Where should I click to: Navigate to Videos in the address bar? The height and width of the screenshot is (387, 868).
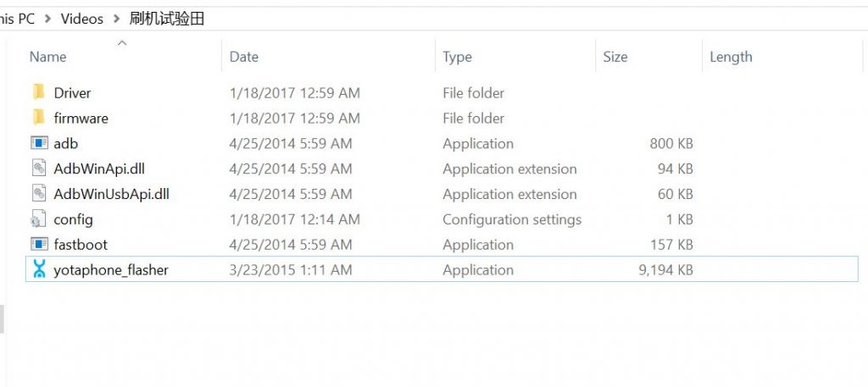[82, 19]
